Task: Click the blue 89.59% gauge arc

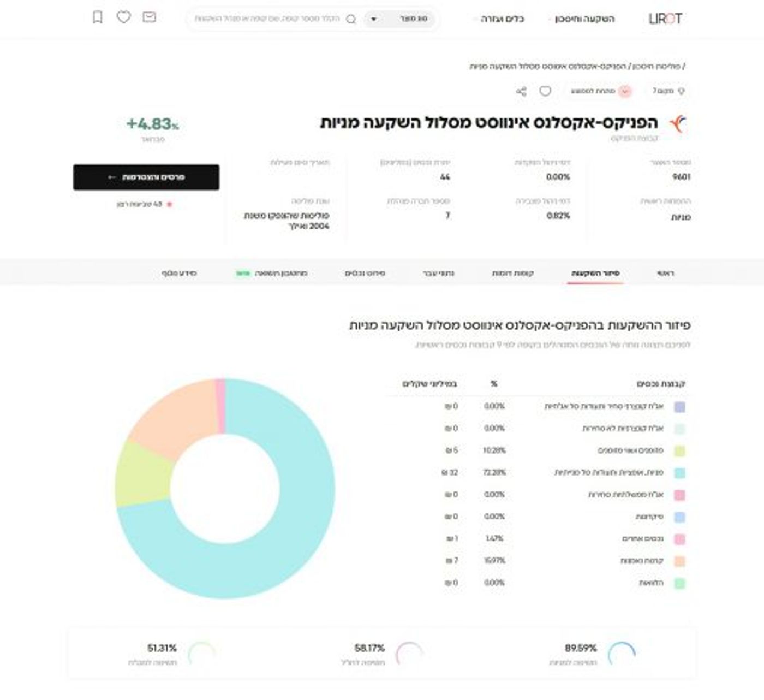Action: tap(622, 652)
